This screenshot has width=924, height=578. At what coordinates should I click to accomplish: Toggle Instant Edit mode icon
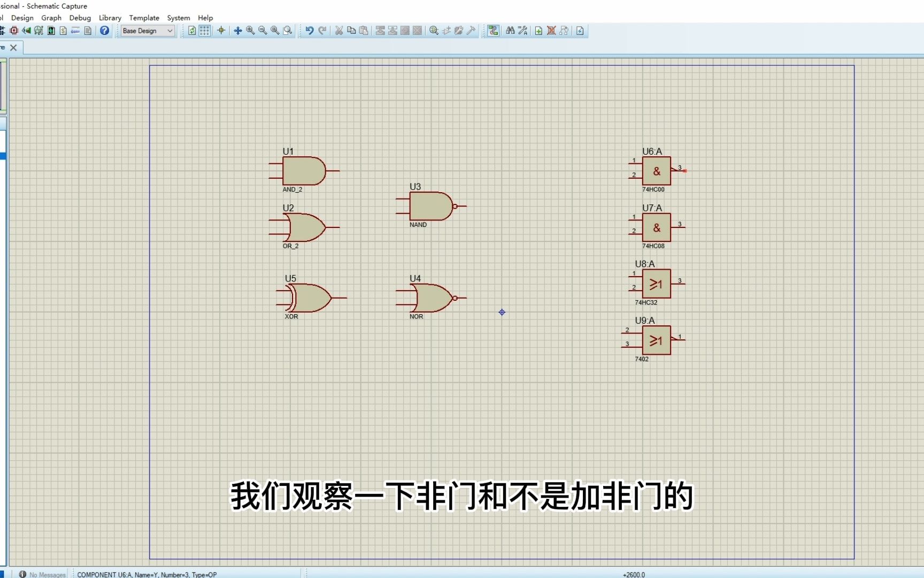pos(580,31)
